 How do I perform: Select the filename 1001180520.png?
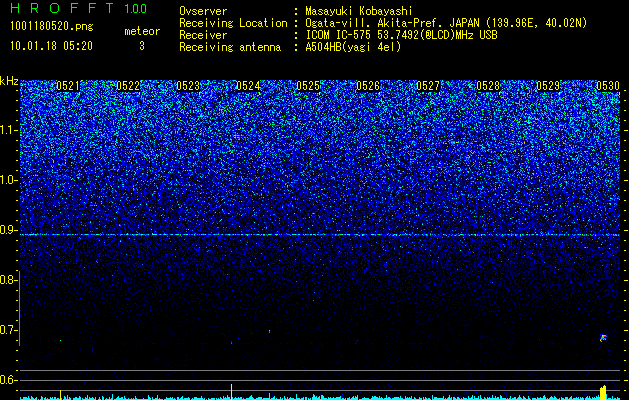pos(52,27)
